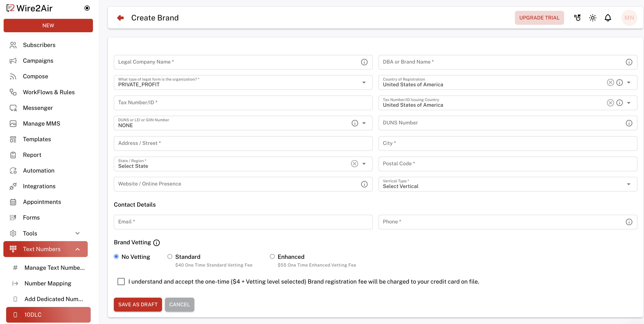
Task: Click the red back arrow icon
Action: pos(120,18)
